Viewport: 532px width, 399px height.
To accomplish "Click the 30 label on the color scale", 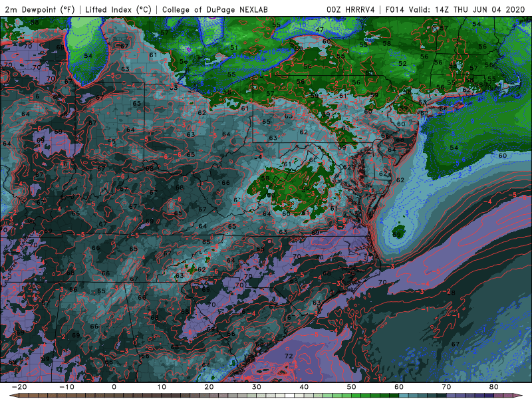I will (x=257, y=387).
